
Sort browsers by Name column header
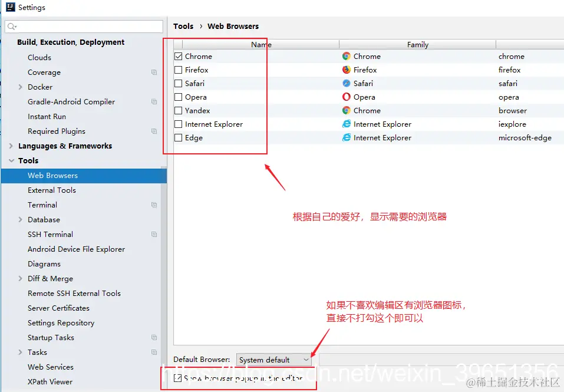260,44
